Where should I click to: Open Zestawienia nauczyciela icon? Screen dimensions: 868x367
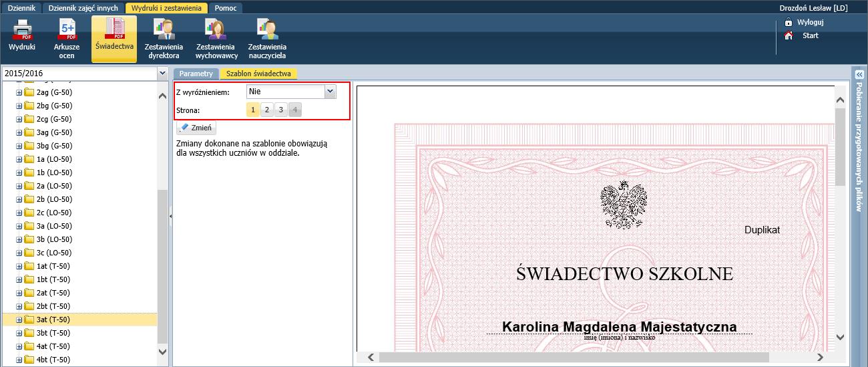[x=267, y=38]
